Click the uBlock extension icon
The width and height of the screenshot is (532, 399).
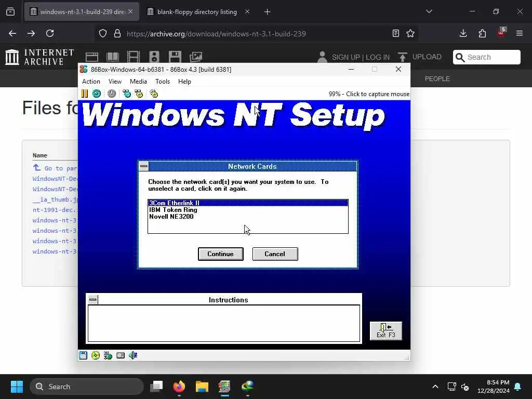point(501,33)
